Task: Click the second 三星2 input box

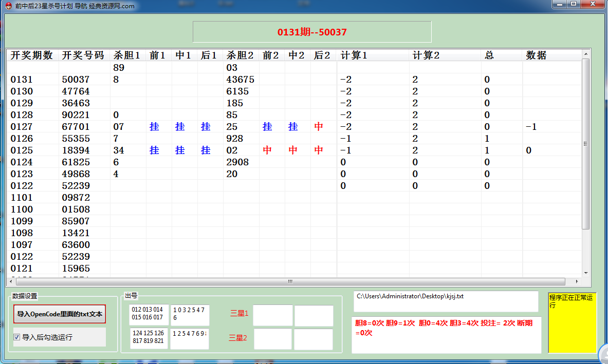Action: (314, 339)
